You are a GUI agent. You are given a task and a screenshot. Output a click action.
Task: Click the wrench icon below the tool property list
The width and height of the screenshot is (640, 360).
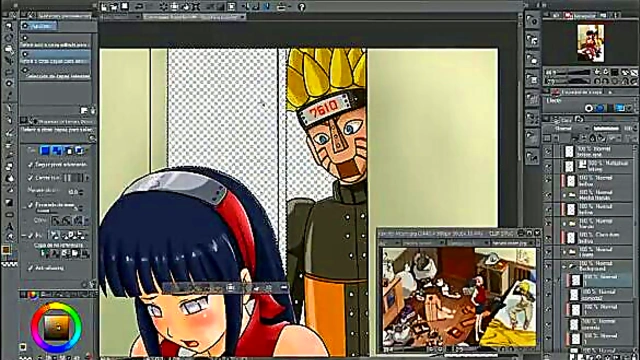click(x=92, y=284)
